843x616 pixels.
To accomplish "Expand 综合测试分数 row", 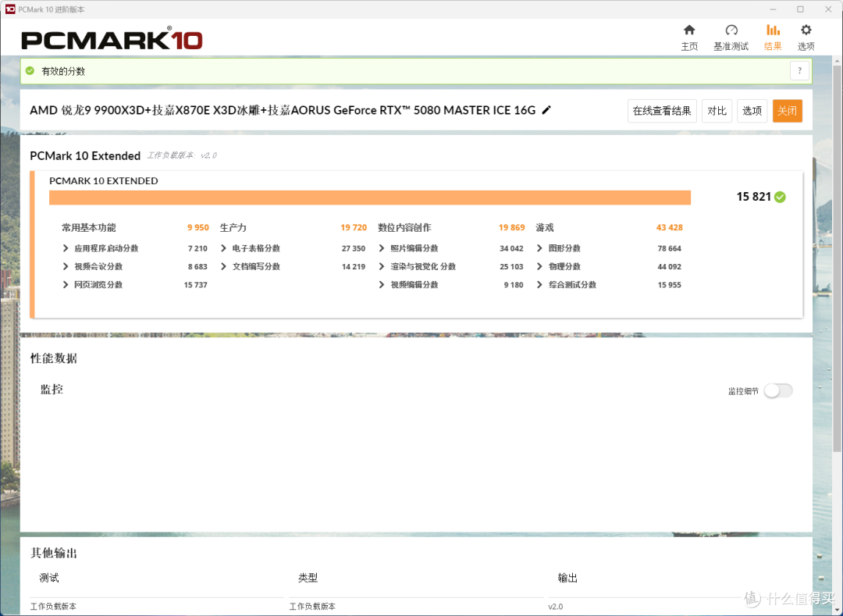I will tap(540, 285).
